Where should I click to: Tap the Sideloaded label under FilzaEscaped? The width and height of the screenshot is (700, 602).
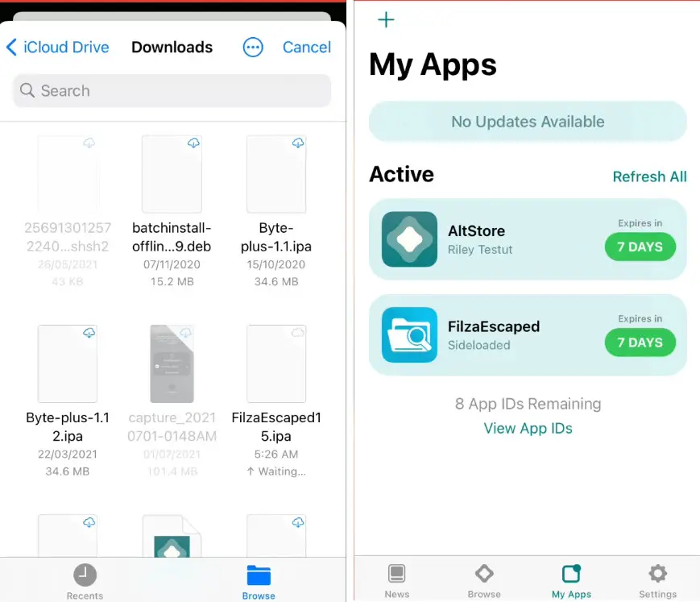479,345
